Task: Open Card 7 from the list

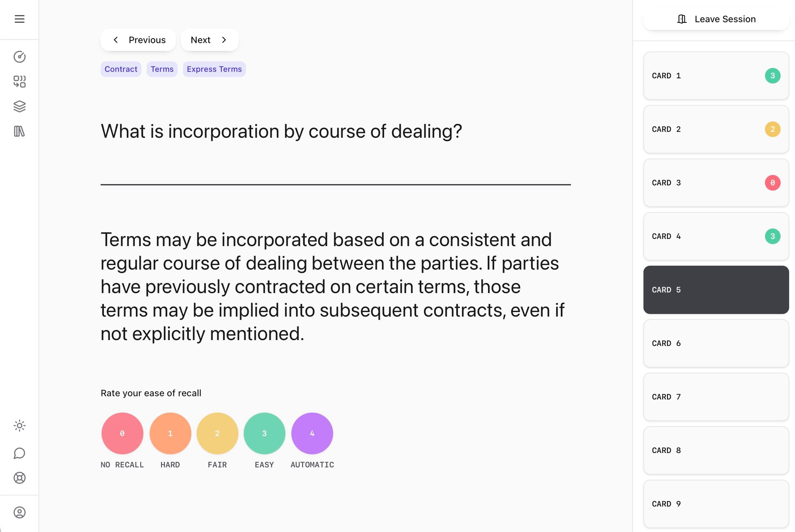Action: click(x=716, y=397)
